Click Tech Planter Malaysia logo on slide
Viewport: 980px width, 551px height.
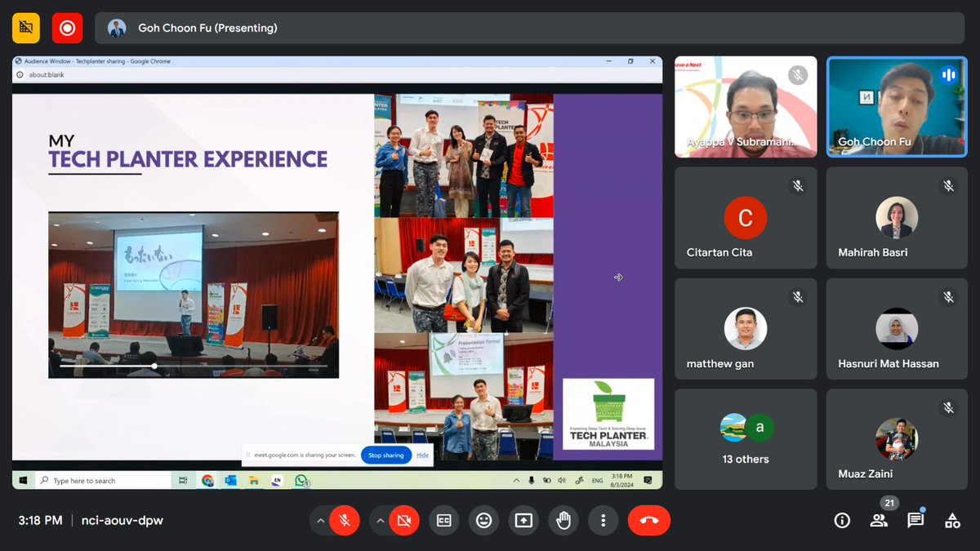pos(608,414)
